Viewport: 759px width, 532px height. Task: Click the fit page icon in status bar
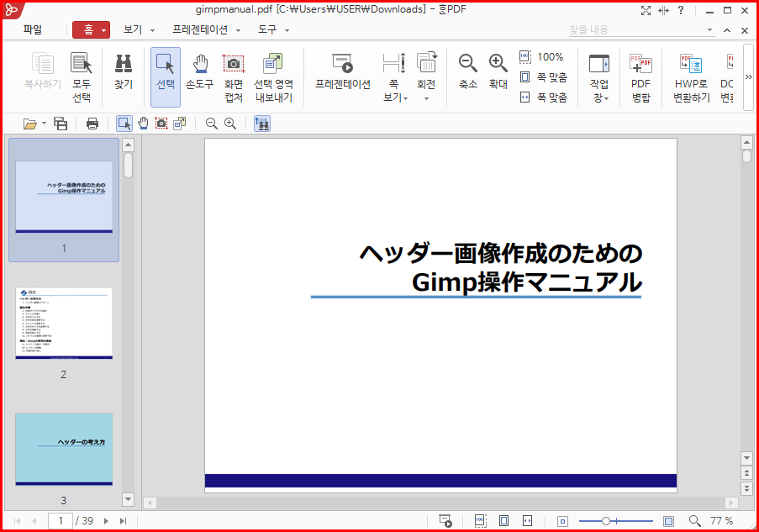pos(504,521)
